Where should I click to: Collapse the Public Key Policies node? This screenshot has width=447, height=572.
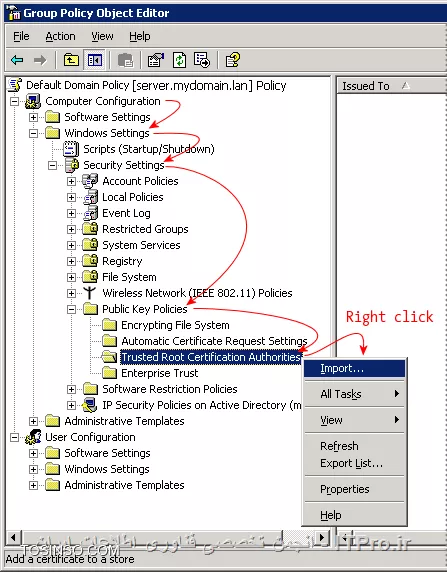(72, 309)
